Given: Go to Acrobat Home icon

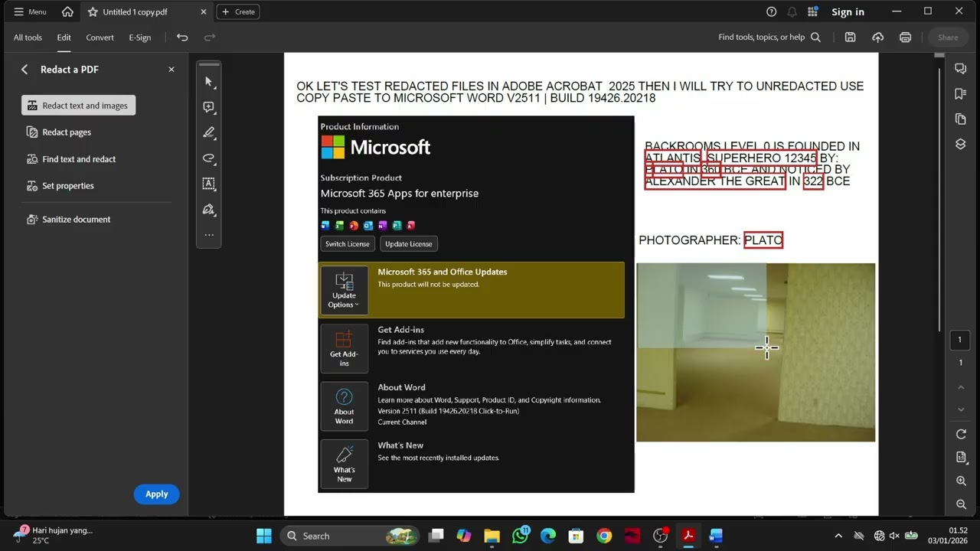Looking at the screenshot, I should click(67, 11).
